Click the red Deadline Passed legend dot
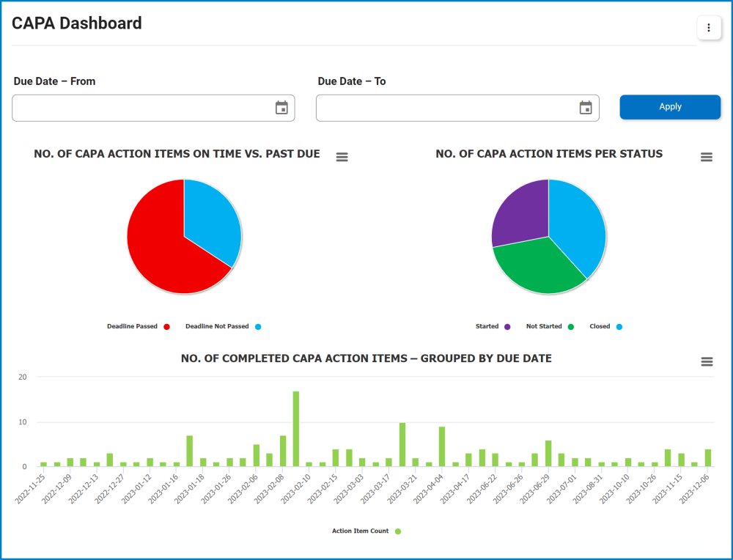733x560 pixels. [165, 326]
